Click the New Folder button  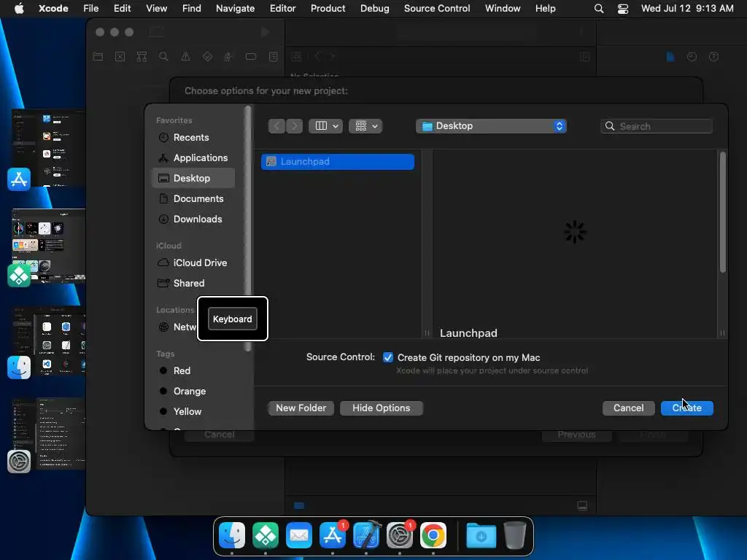click(301, 408)
